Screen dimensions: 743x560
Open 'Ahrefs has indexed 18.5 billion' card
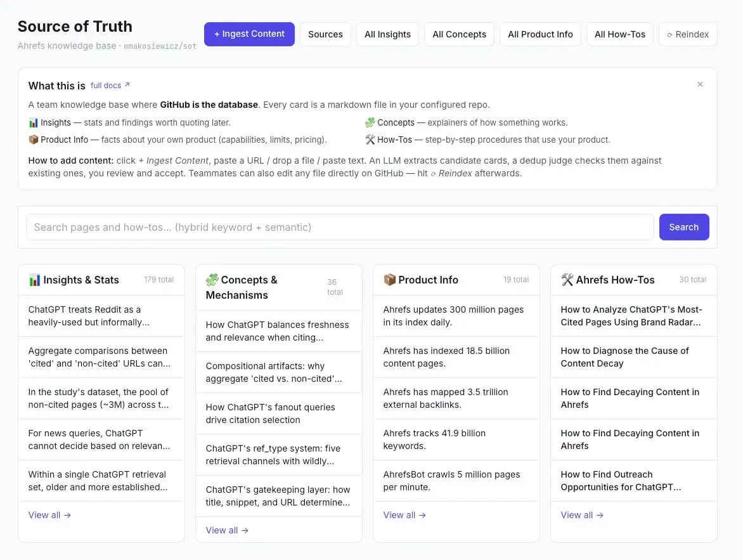point(456,357)
